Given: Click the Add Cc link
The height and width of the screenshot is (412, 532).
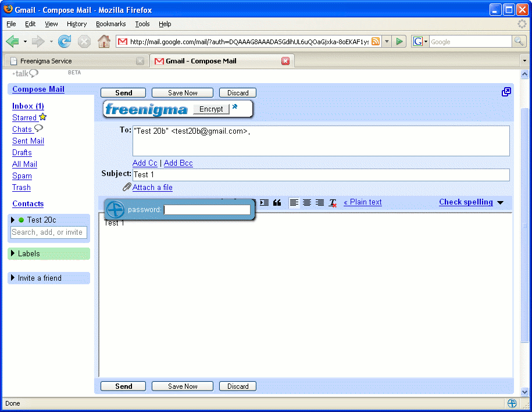Looking at the screenshot, I should [145, 163].
